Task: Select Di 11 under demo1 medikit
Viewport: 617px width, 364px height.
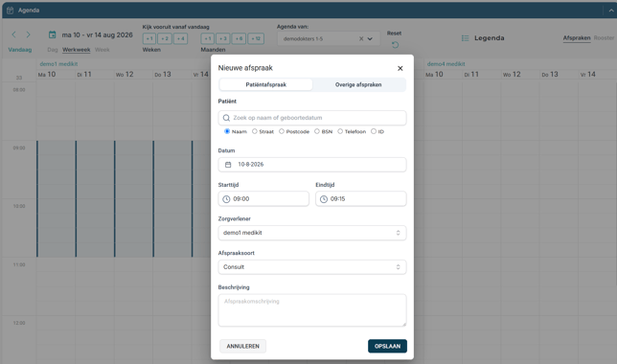Action: (84, 75)
